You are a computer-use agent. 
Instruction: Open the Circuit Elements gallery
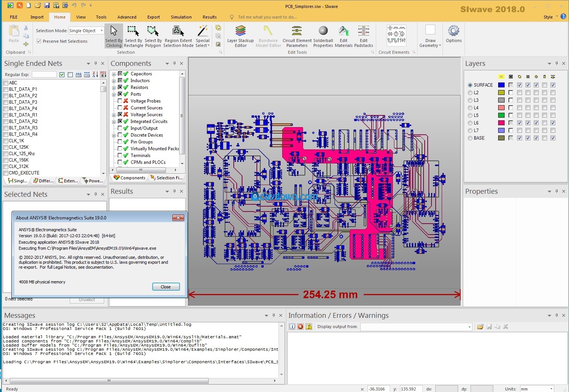point(396,35)
